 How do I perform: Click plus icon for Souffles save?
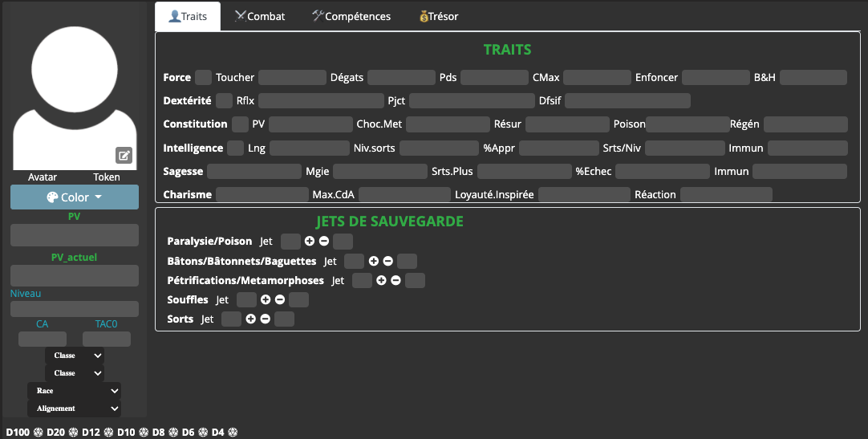(266, 299)
